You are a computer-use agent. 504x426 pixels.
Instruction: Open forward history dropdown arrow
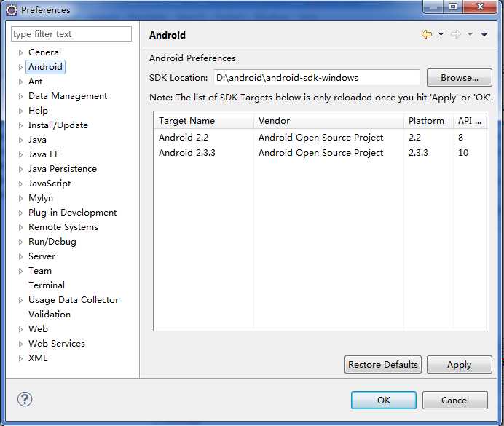pyautogui.click(x=470, y=34)
